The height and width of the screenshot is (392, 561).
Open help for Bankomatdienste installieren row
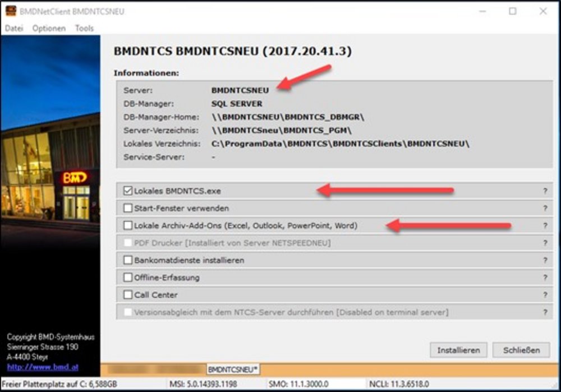pos(545,260)
